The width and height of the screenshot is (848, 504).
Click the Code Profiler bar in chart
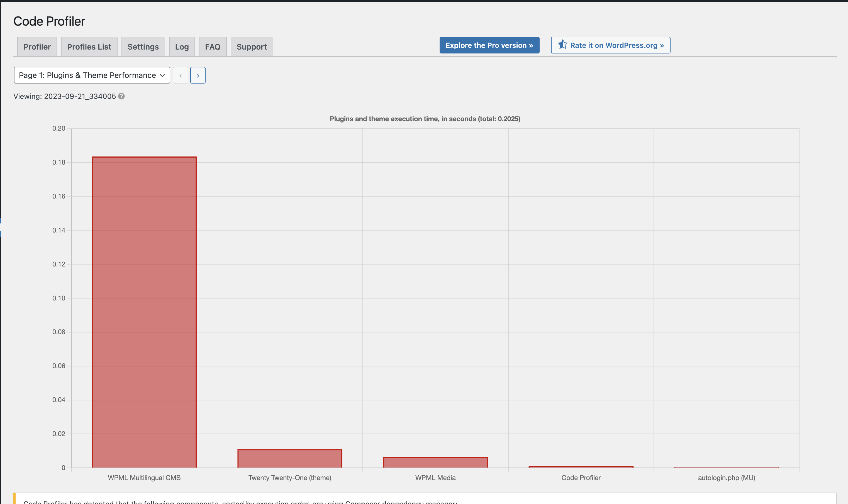(x=581, y=467)
